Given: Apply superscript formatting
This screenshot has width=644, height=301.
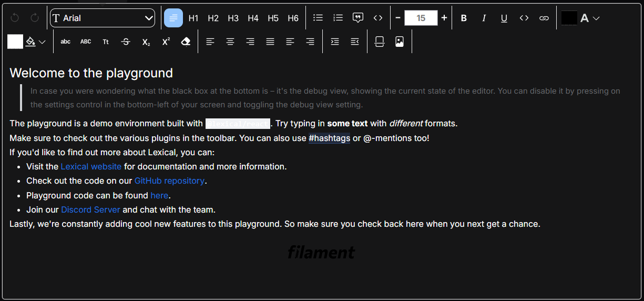Looking at the screenshot, I should point(166,42).
